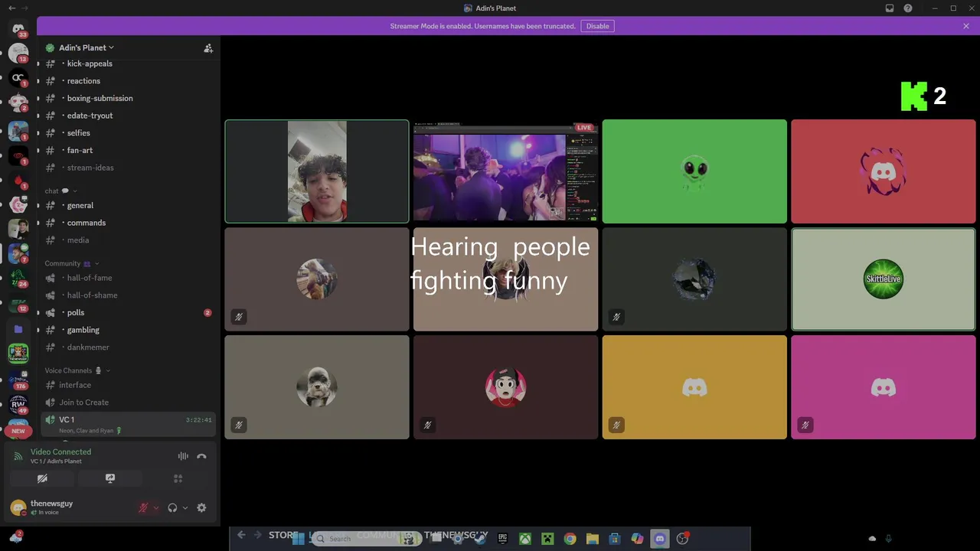Open Epic Games Launcher from the taskbar
This screenshot has height=551, width=980.
tap(502, 539)
